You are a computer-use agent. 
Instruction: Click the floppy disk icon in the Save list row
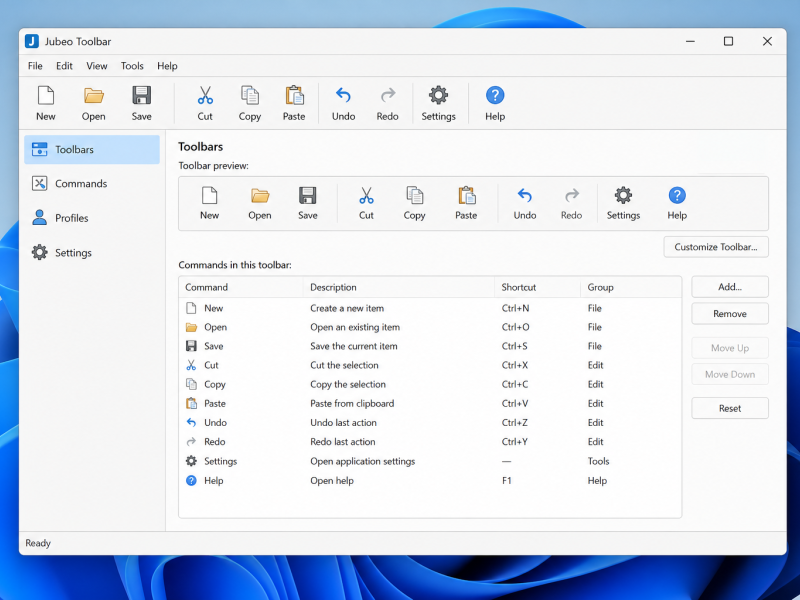tap(191, 346)
